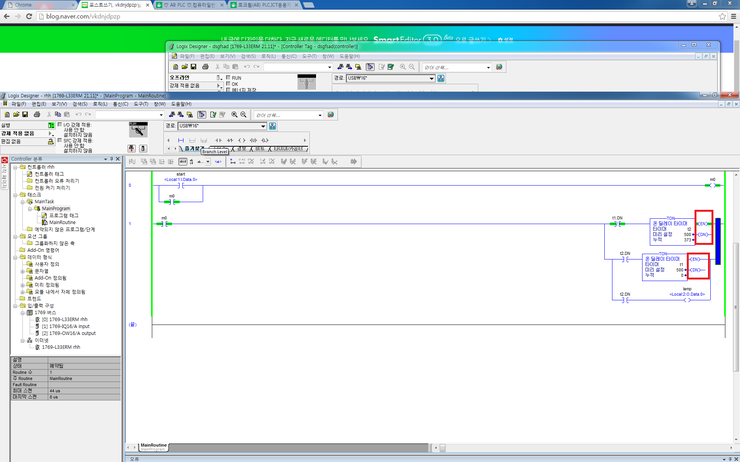This screenshot has width=740, height=462.
Task: Open a project in the rear dsgfsad window
Action: pos(185,67)
